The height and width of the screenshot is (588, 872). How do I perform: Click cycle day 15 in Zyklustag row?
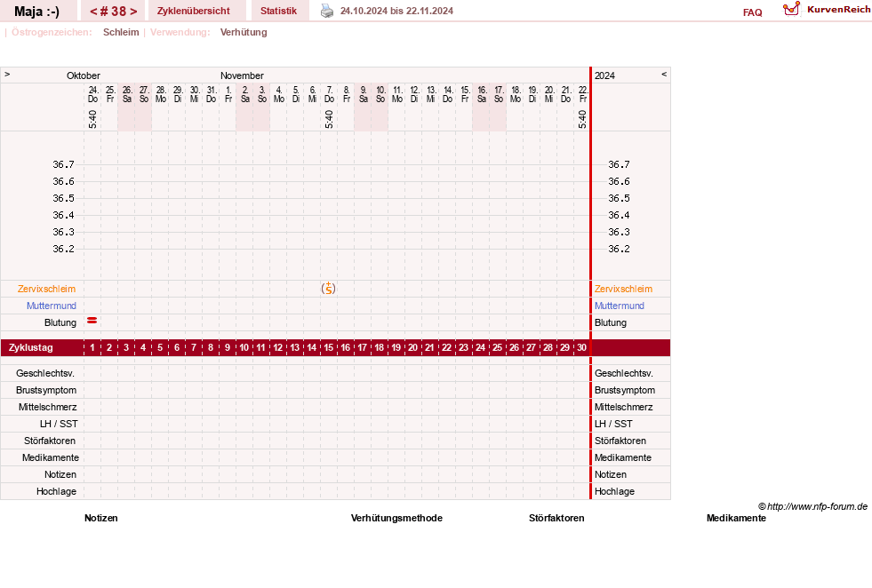tap(329, 347)
